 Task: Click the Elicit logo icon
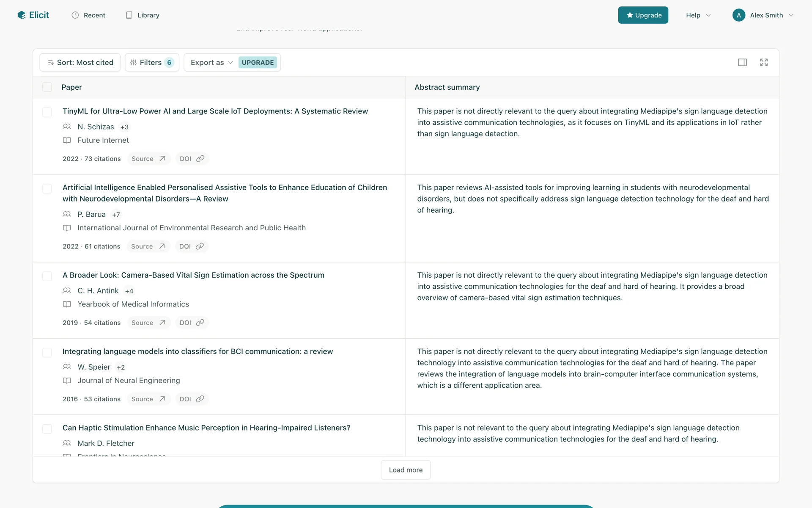(21, 15)
